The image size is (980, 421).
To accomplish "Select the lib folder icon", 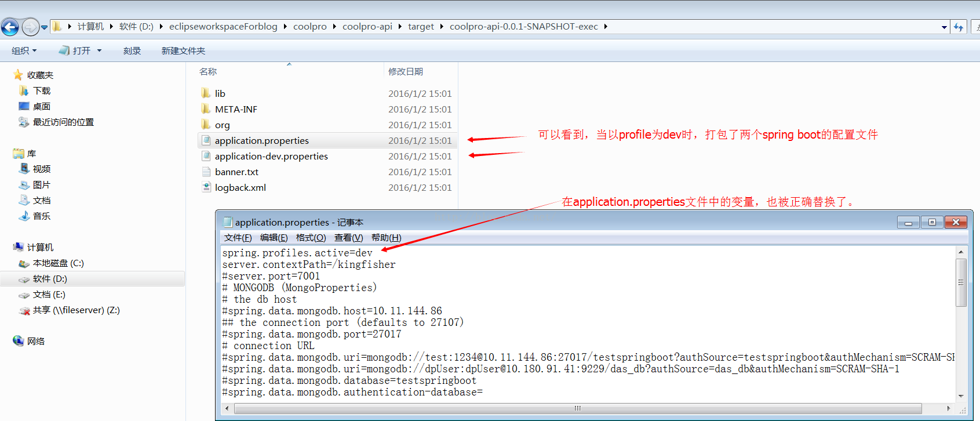I will (x=206, y=93).
